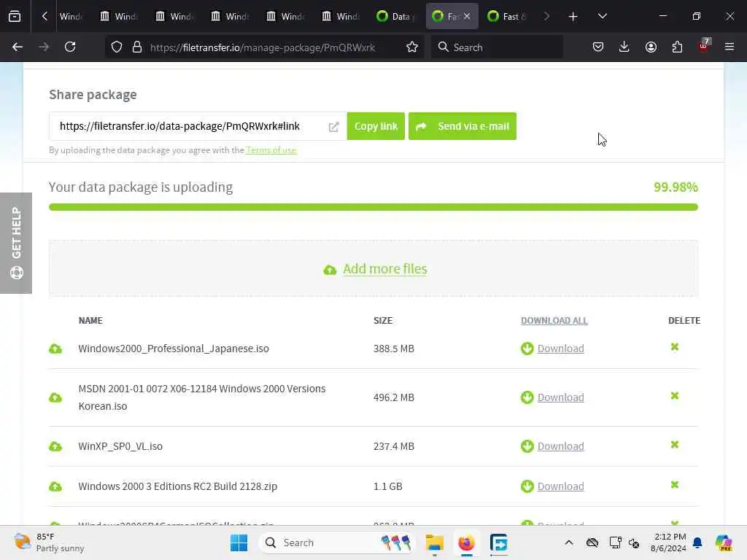Viewport: 747px width, 560px height.
Task: Download the MSDN Korean.iso file
Action: pyautogui.click(x=561, y=397)
